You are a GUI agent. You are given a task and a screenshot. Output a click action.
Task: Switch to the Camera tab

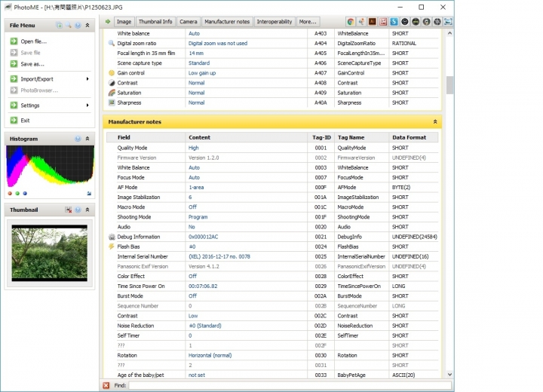[x=189, y=21]
